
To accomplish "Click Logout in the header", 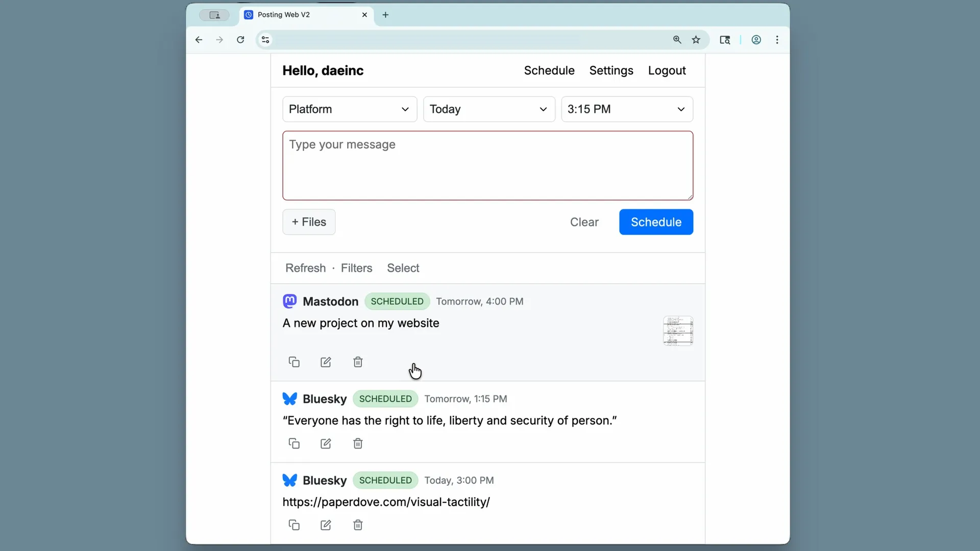I will click(x=667, y=70).
